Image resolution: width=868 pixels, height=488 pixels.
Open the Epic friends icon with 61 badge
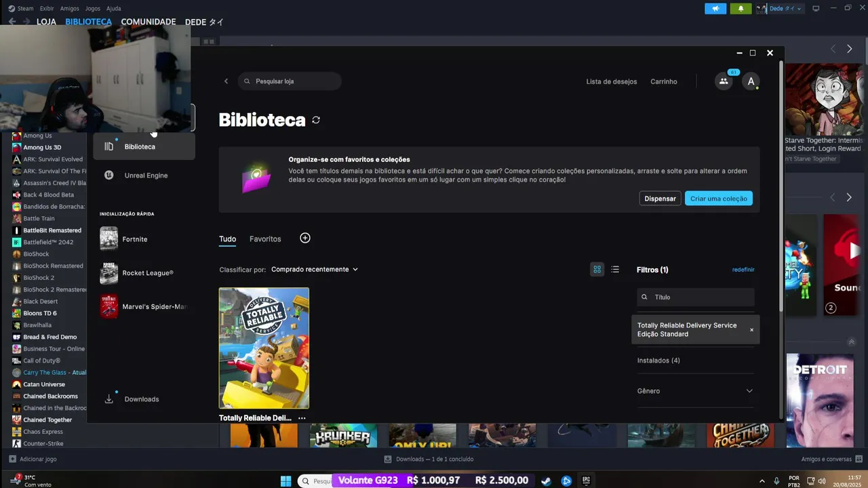(x=724, y=81)
